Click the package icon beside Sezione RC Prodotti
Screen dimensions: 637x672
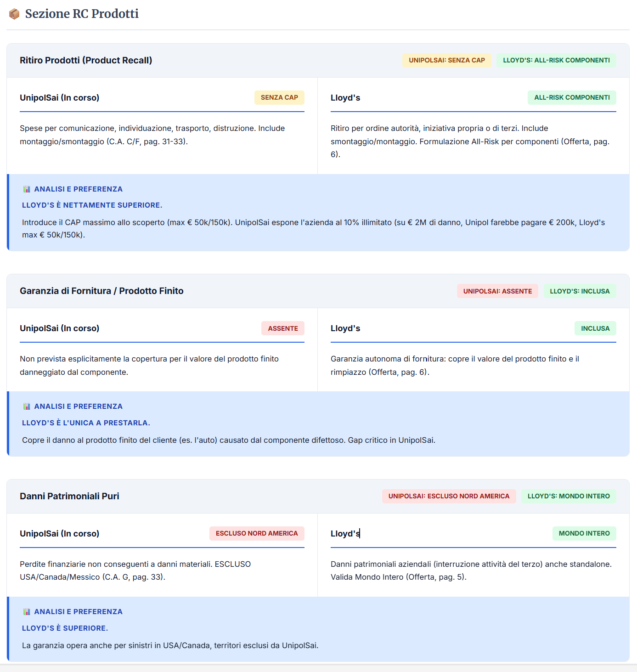(x=14, y=14)
